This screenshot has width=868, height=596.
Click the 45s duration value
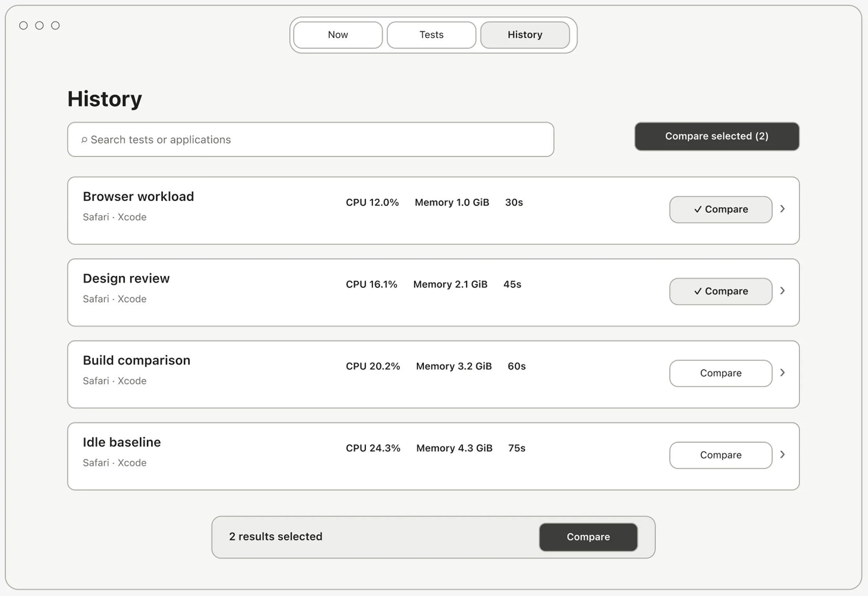[x=512, y=284]
